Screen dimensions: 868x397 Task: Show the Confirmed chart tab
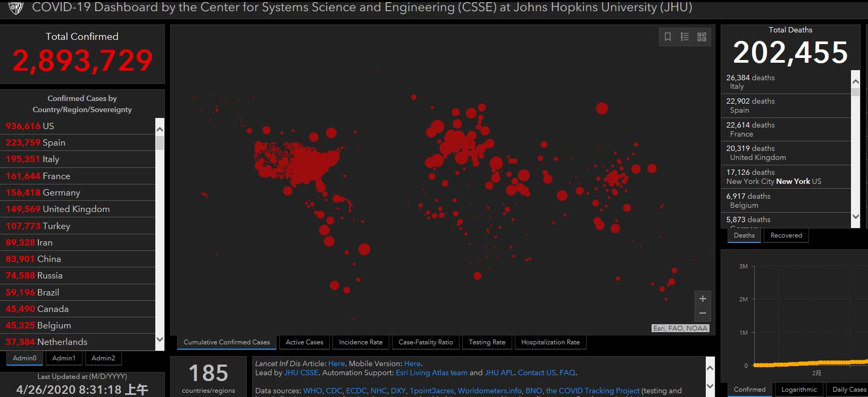[749, 390]
